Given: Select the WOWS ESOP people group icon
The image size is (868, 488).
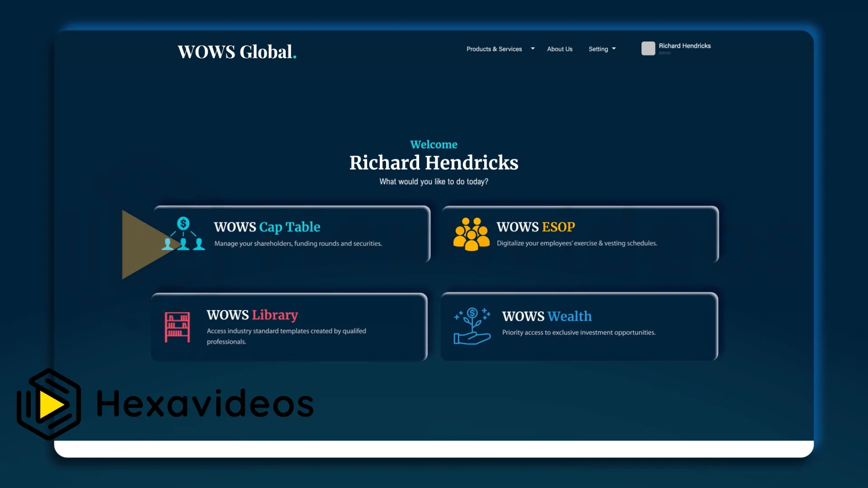Looking at the screenshot, I should [x=471, y=234].
